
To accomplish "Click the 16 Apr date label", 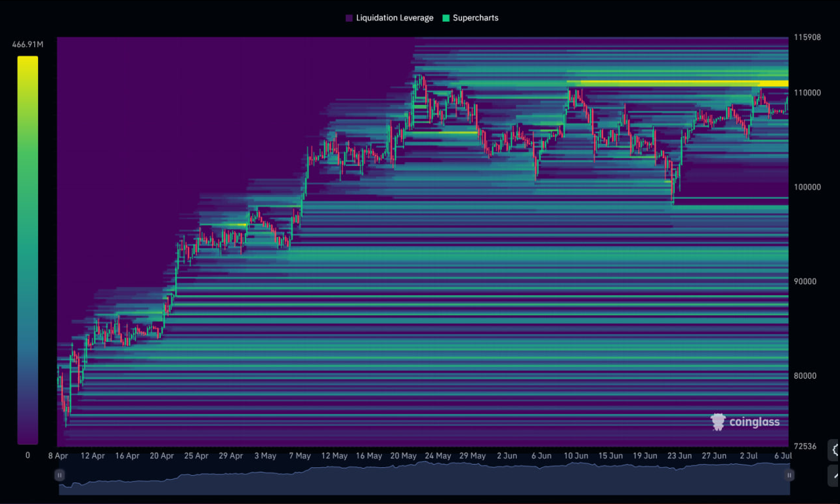I will (x=127, y=455).
